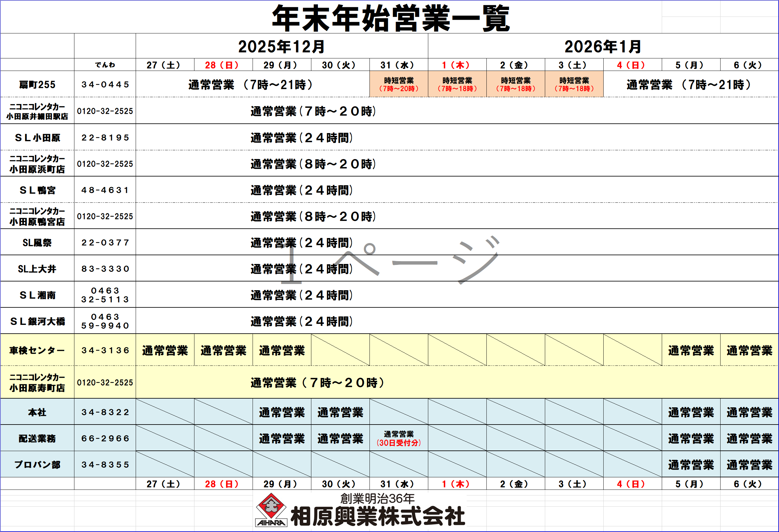Click プロパン部 phone number 34-8355

(x=105, y=465)
